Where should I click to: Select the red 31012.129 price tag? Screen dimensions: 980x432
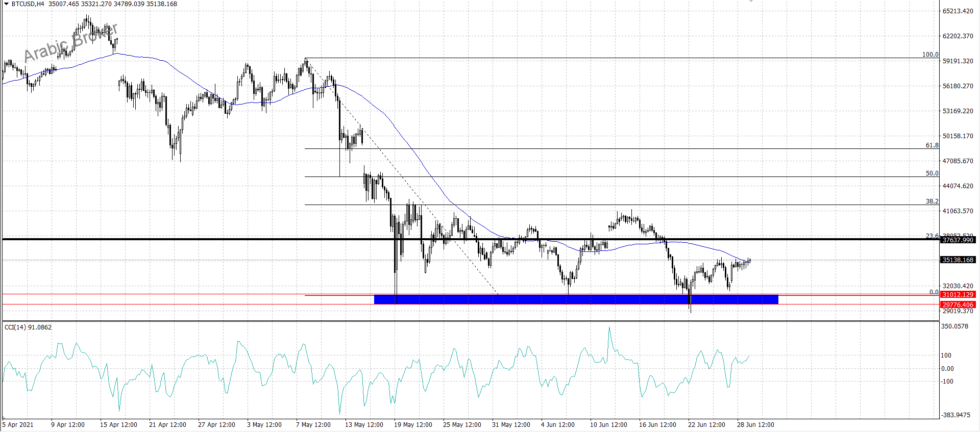[x=958, y=294]
